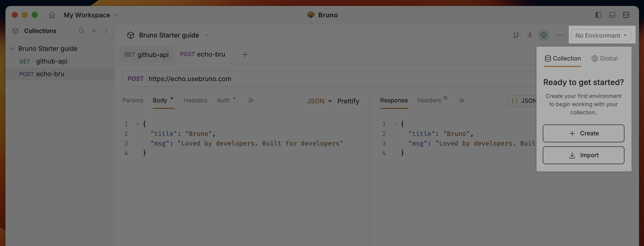644x246 pixels.
Task: Search collections with magnifier icon
Action: point(81,31)
